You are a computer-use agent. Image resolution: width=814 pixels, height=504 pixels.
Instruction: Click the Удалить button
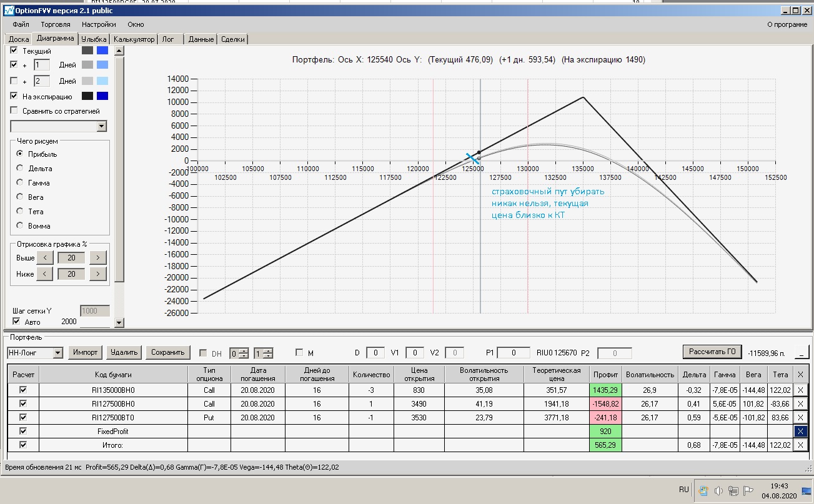click(x=124, y=352)
